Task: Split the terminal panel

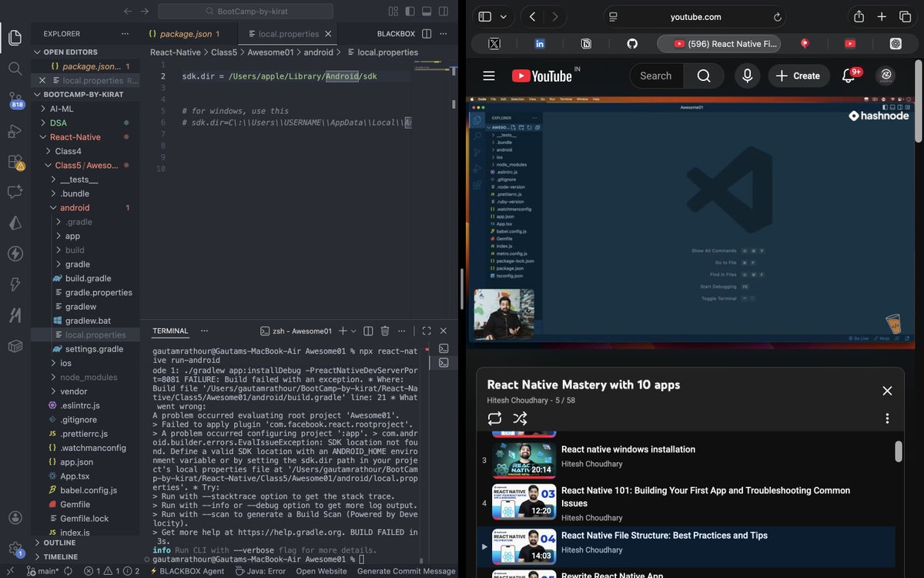Action: point(368,331)
